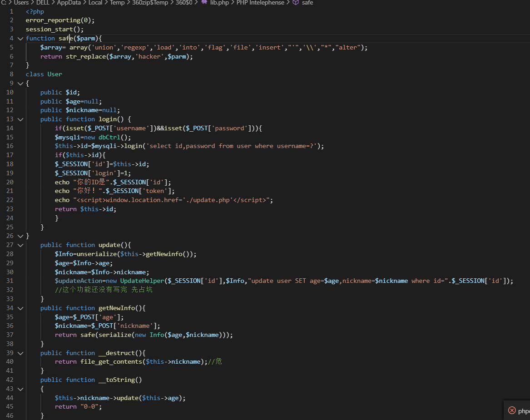
Task: Toggle the fold chevron at line 26
Action: pos(20,236)
